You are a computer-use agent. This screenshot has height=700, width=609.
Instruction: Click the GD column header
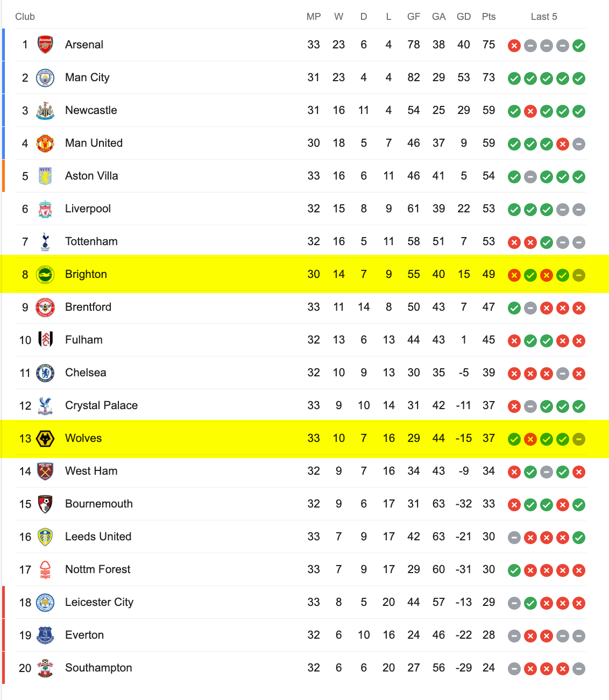tap(464, 17)
